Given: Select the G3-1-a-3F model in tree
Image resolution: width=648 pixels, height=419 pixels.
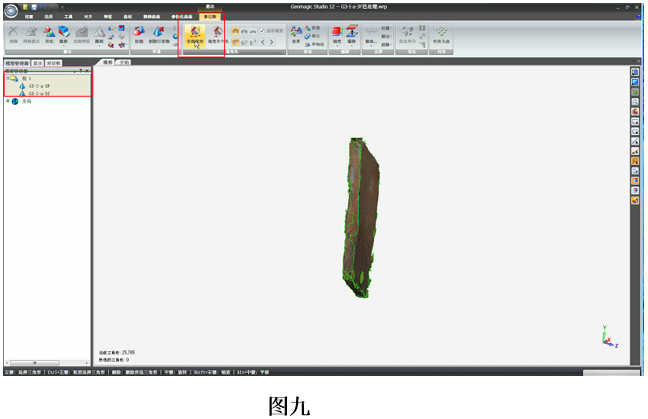Looking at the screenshot, I should coord(38,86).
